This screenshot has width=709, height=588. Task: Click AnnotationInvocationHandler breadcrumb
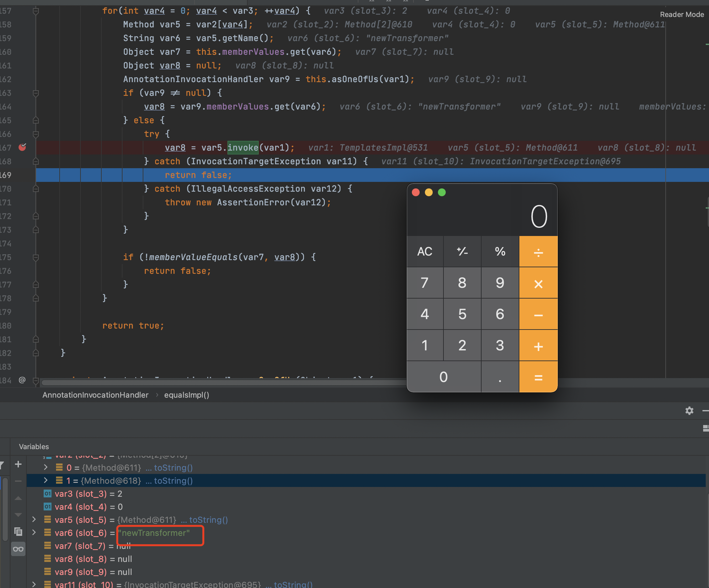pyautogui.click(x=95, y=395)
